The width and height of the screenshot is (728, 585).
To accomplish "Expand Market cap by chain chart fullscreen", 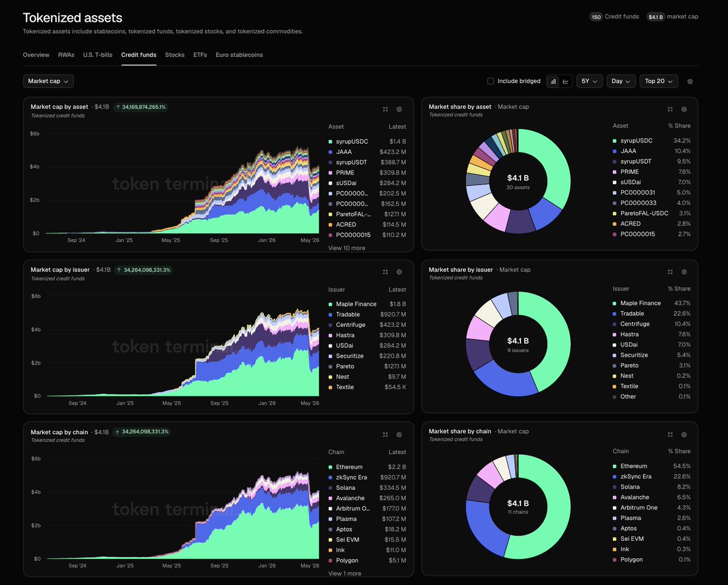I will click(385, 435).
